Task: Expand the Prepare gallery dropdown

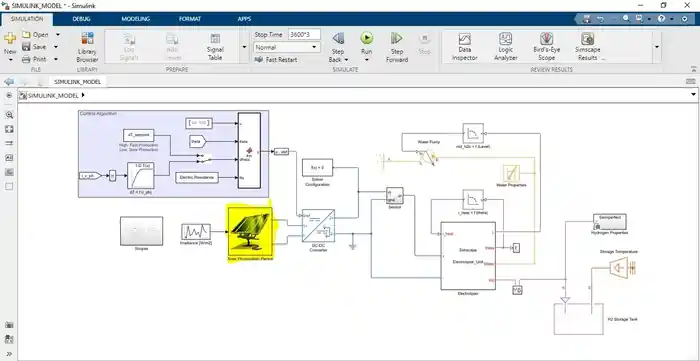Action: pos(244,47)
